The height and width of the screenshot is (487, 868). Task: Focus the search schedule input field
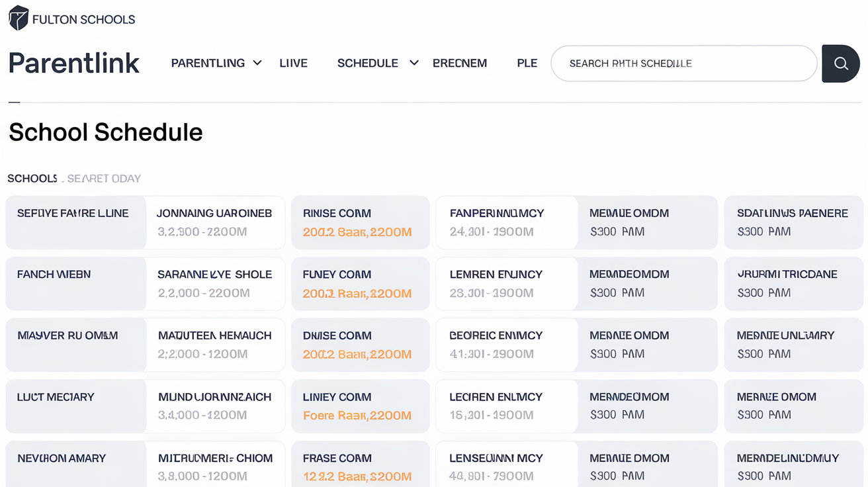click(x=684, y=64)
